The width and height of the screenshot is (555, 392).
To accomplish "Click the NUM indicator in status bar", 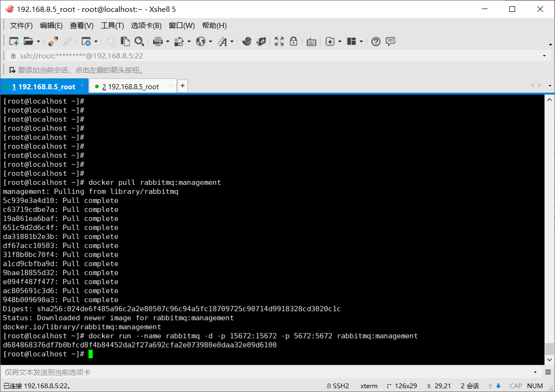I will [535, 386].
